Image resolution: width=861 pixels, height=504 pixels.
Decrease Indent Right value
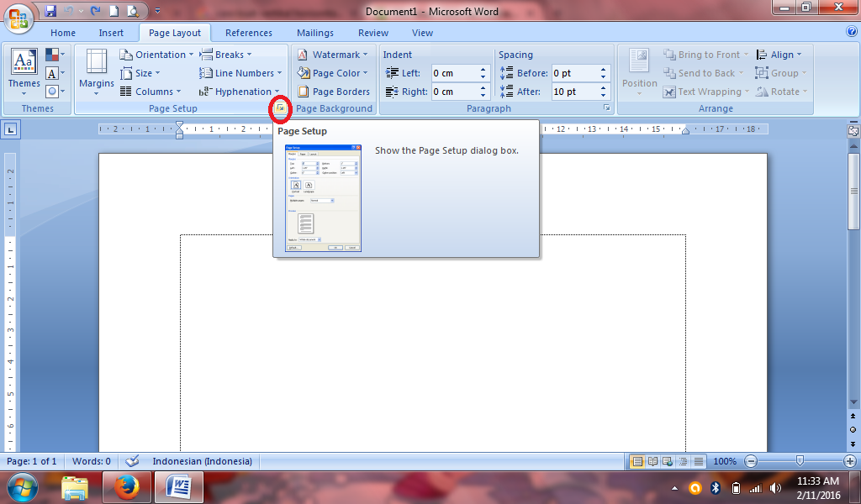[483, 96]
